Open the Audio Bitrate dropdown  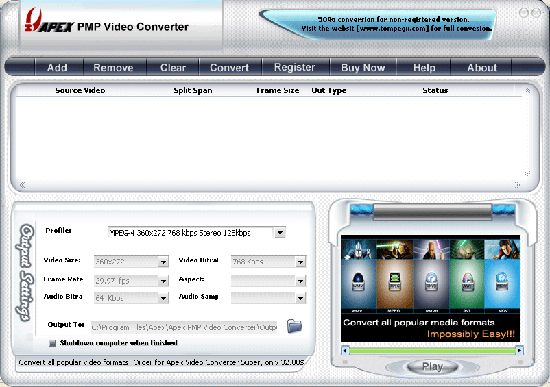click(163, 298)
